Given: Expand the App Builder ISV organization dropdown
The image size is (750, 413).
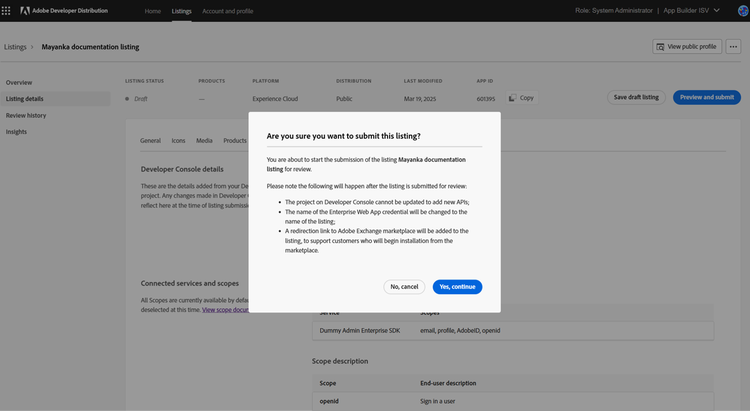Looking at the screenshot, I should [x=691, y=11].
